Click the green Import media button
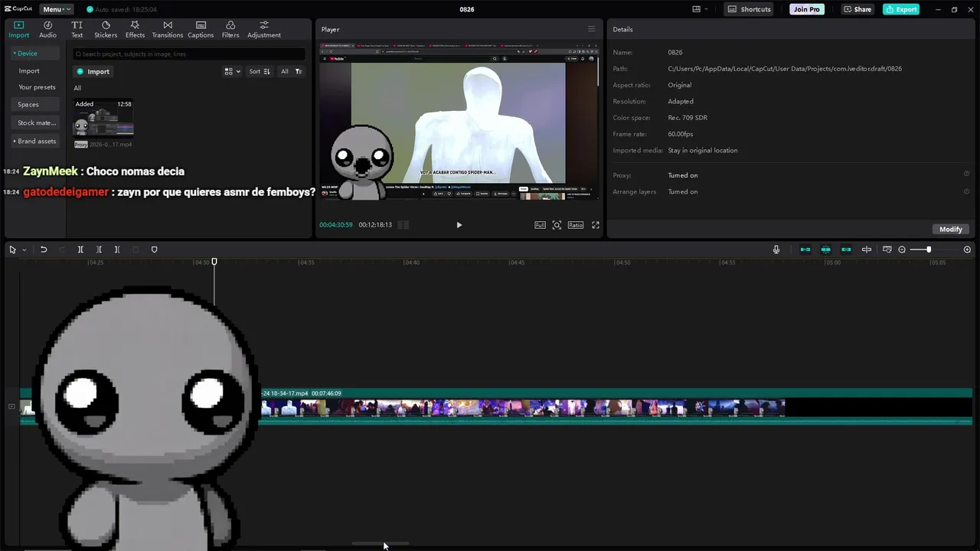Viewport: 980px width, 551px height. (93, 72)
